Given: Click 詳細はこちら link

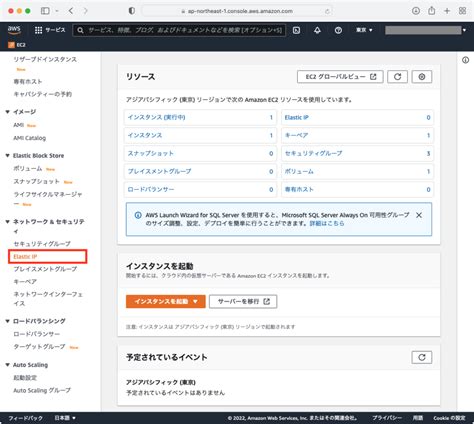Looking at the screenshot, I should (x=327, y=223).
